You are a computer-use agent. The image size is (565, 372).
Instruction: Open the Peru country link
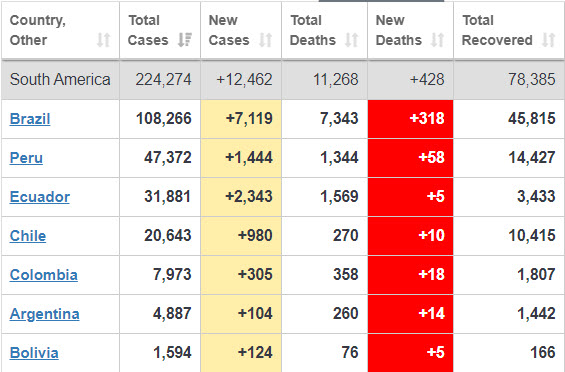[26, 158]
